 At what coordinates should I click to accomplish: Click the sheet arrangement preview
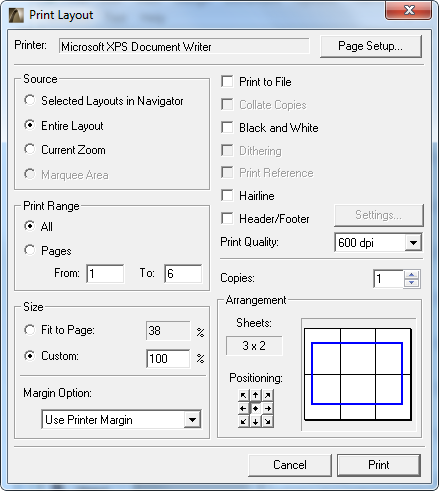(x=358, y=374)
